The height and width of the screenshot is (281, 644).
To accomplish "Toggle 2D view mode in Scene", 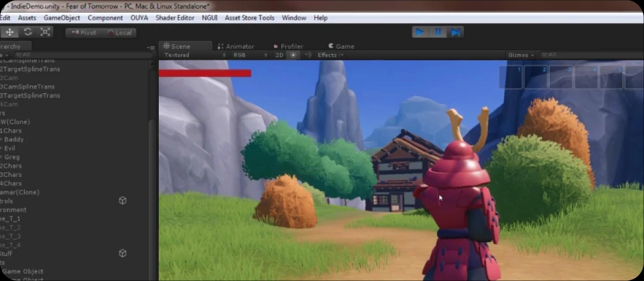I will coord(279,55).
